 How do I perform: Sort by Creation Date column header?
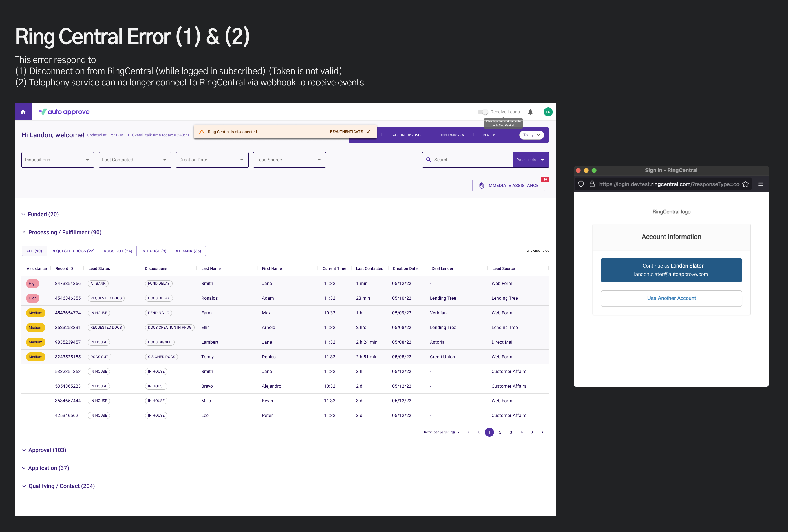(405, 269)
